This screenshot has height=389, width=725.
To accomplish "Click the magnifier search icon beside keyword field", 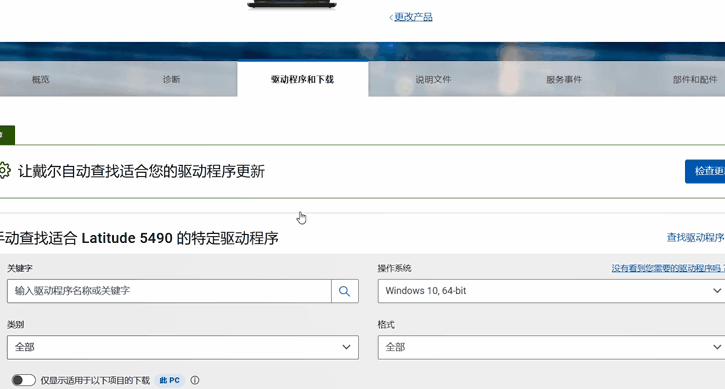I will [x=344, y=291].
